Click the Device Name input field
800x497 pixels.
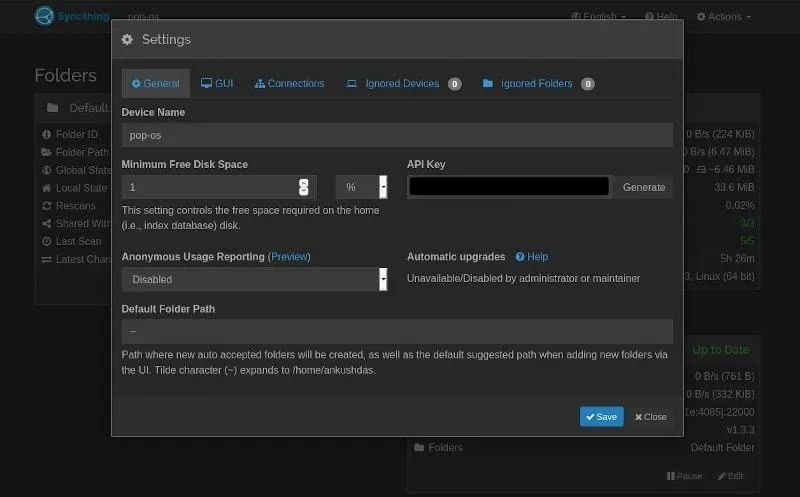(x=396, y=135)
